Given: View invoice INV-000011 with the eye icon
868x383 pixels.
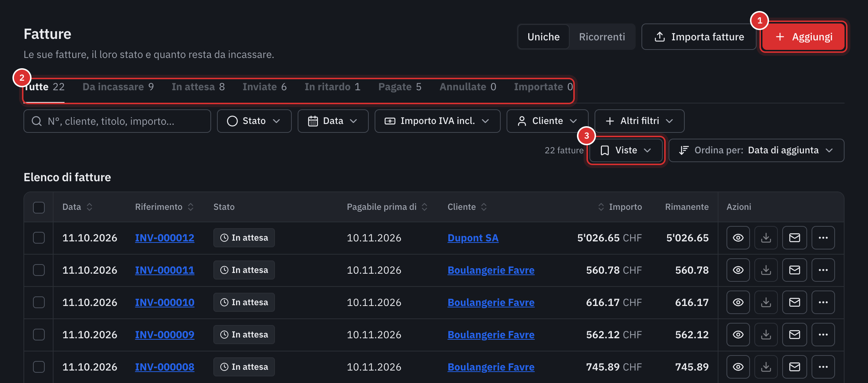Looking at the screenshot, I should coord(738,270).
